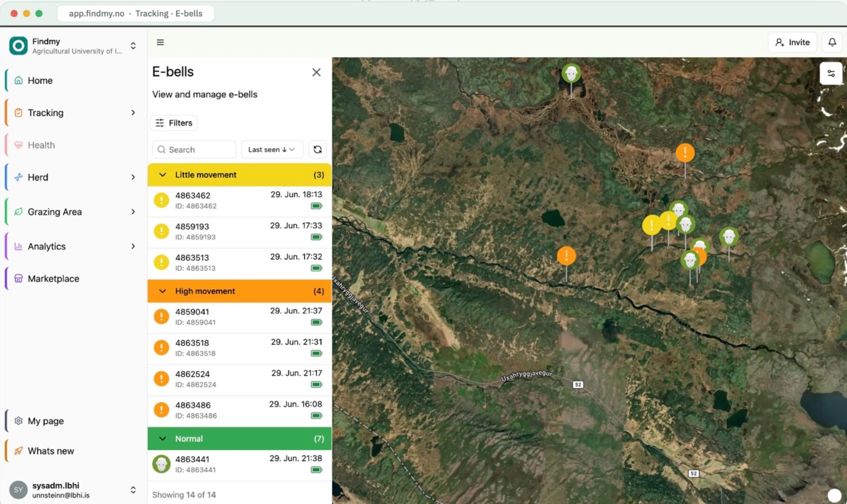The height and width of the screenshot is (504, 847).
Task: Open Whats new menu item
Action: (x=74, y=451)
